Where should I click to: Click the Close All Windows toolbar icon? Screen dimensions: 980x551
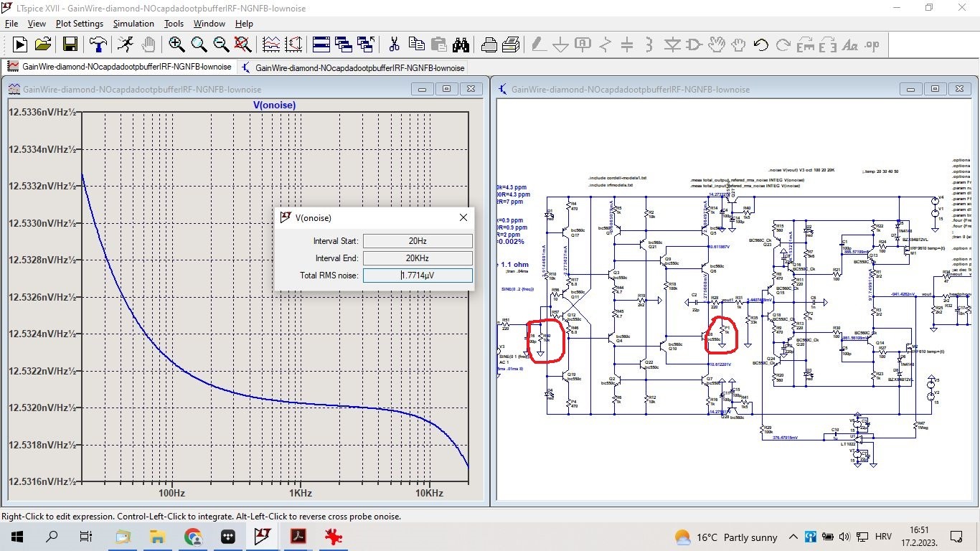point(366,44)
